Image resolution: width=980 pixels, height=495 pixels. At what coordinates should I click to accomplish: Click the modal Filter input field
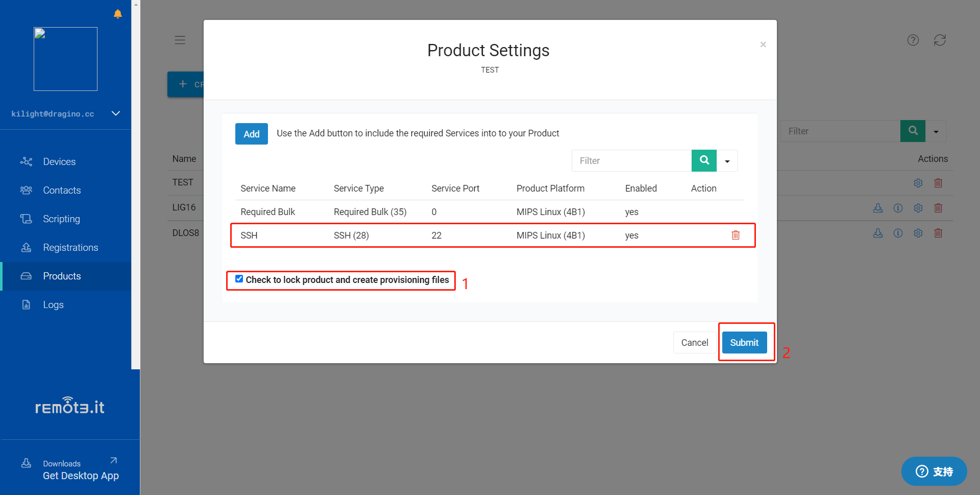point(631,160)
